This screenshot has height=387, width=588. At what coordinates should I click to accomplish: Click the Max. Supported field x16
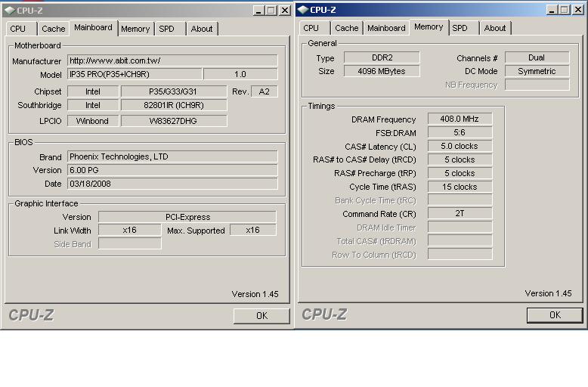253,230
